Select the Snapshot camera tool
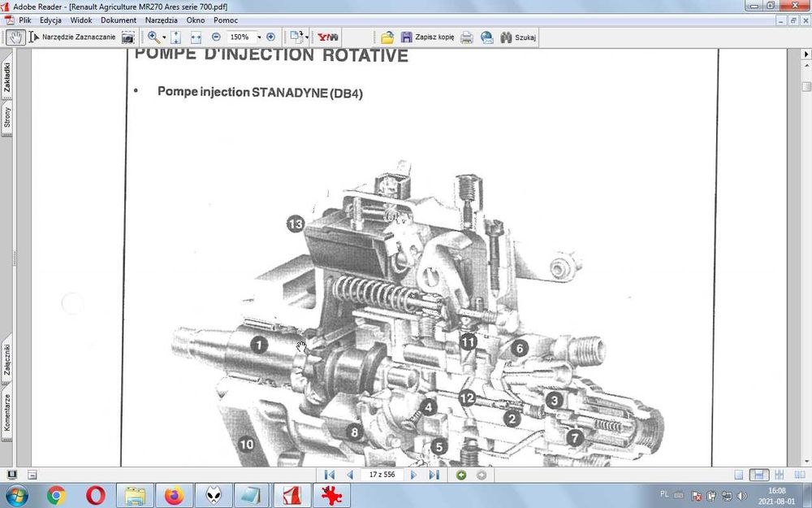Screen dimensions: 812x508 [x=128, y=37]
